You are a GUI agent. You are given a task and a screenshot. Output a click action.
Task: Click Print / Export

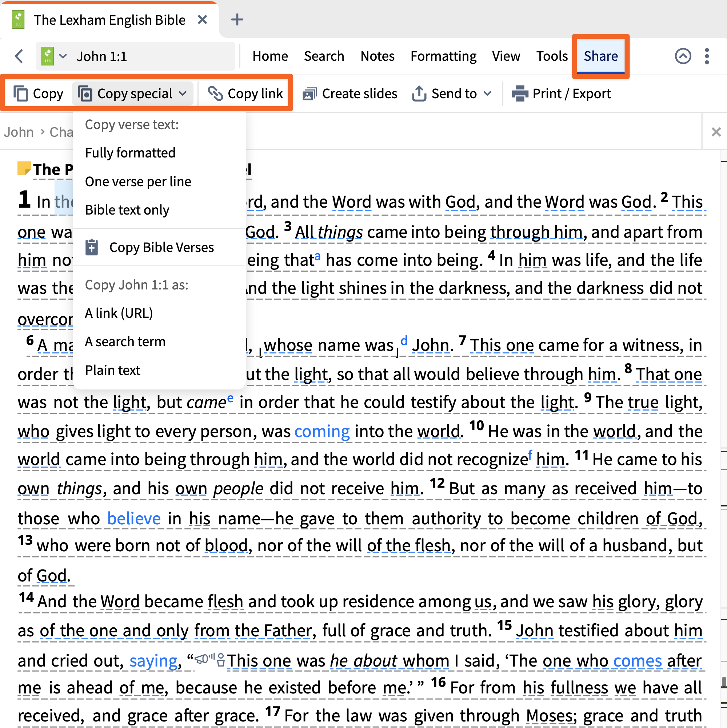coord(561,93)
